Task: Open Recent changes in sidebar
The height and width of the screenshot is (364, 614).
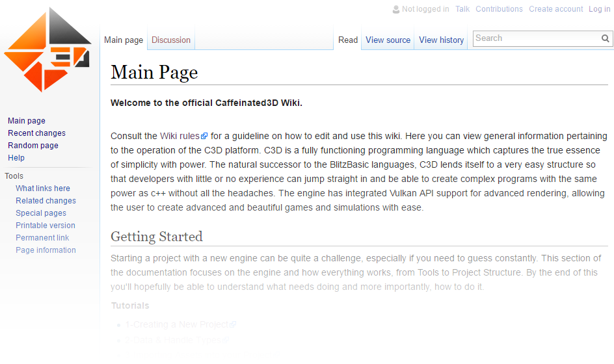Action: point(37,133)
